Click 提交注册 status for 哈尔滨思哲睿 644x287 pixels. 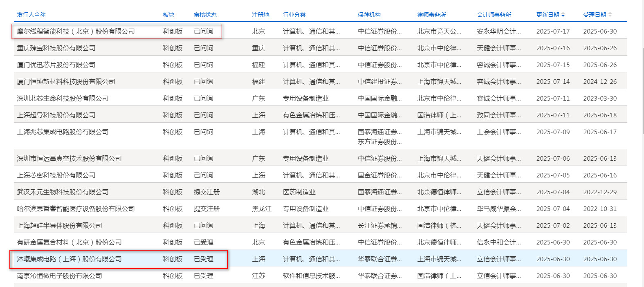(x=207, y=209)
